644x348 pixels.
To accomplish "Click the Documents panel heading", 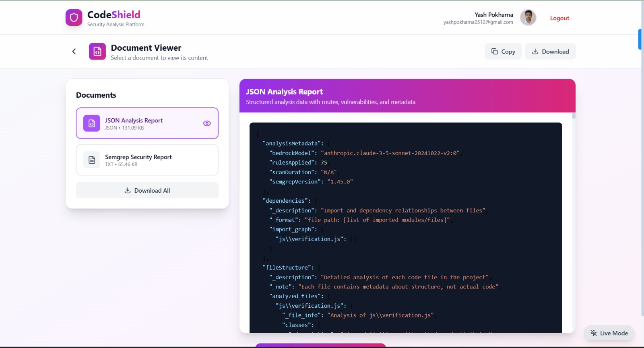I will point(96,95).
